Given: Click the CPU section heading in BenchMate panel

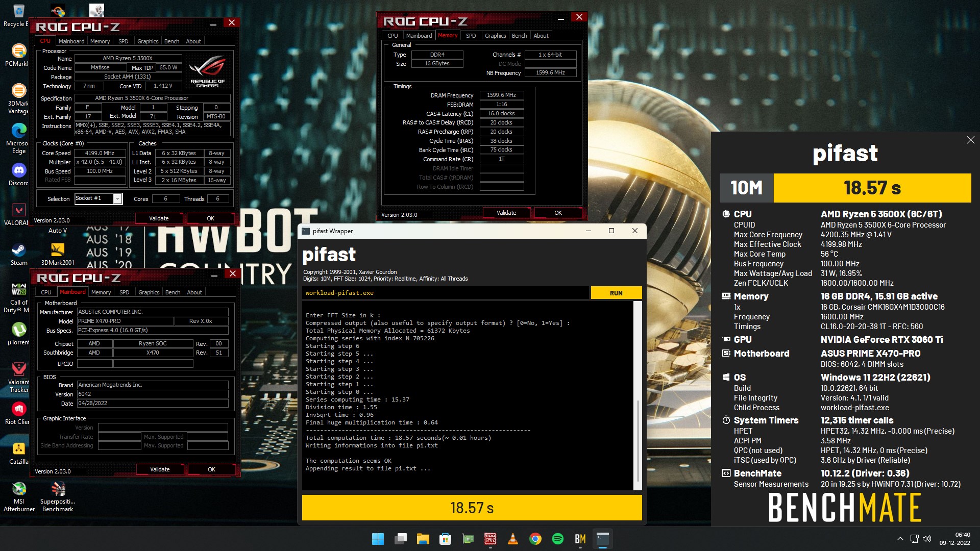Looking at the screenshot, I should pyautogui.click(x=743, y=214).
